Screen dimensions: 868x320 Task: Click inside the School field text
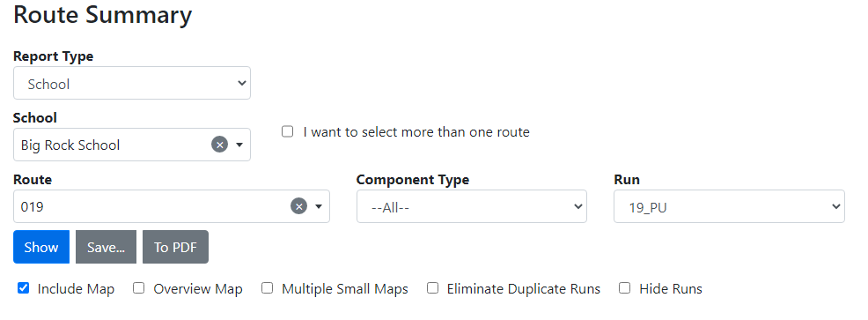[x=70, y=145]
